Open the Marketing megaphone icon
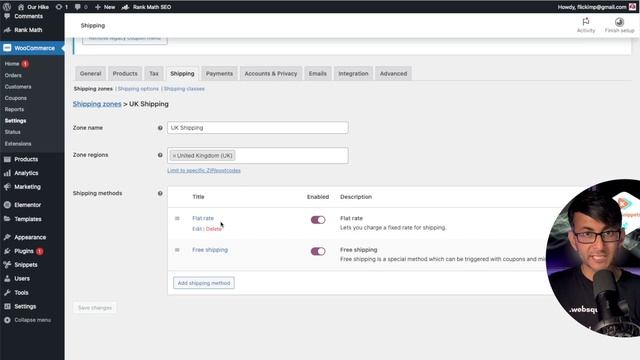The width and height of the screenshot is (640, 360). tap(7, 187)
